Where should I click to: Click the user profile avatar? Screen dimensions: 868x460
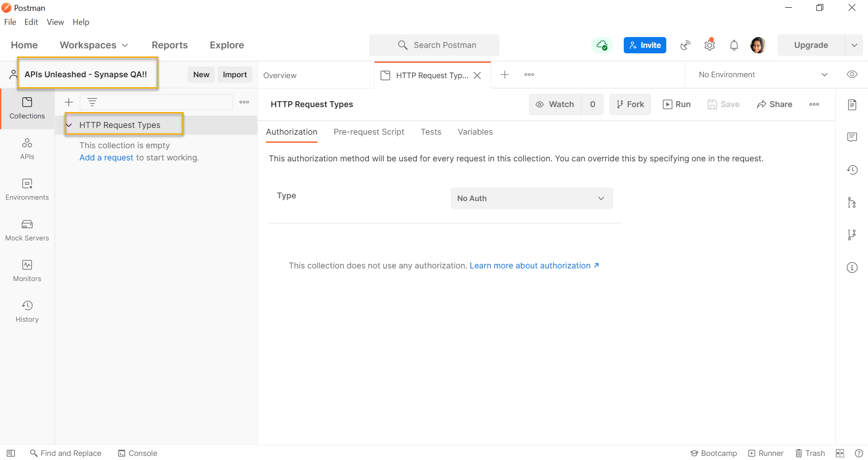[758, 45]
